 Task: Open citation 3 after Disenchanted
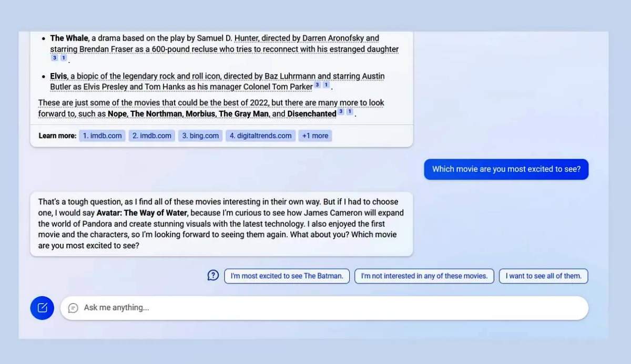pos(341,112)
